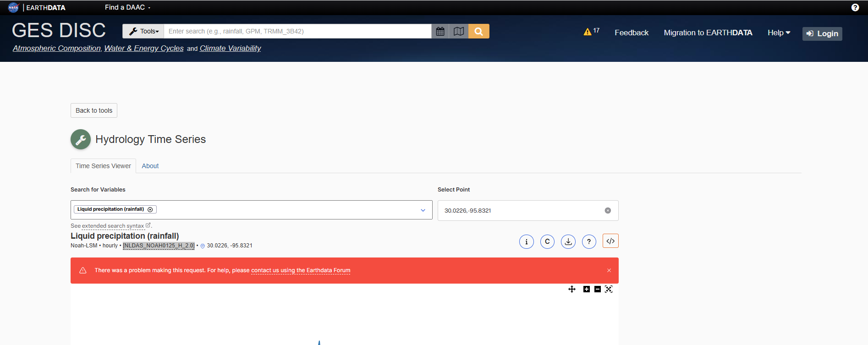The width and height of the screenshot is (868, 345).
Task: Click the citation C icon
Action: pyautogui.click(x=547, y=241)
